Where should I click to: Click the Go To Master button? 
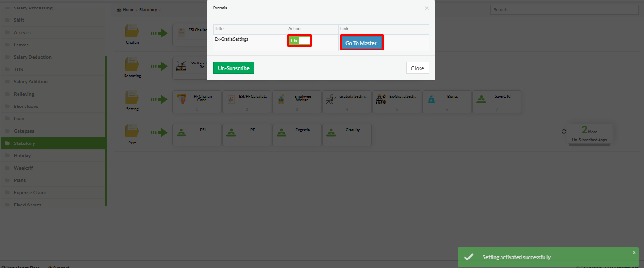click(361, 43)
